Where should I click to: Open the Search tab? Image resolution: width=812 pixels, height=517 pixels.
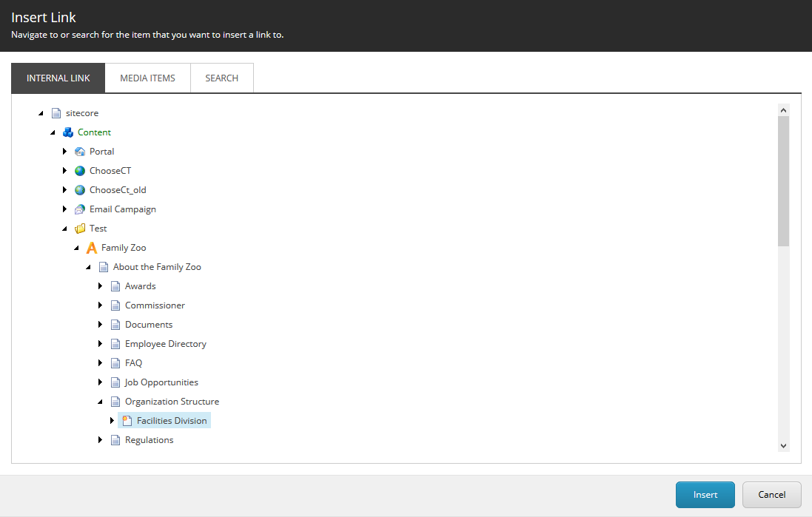coord(221,78)
